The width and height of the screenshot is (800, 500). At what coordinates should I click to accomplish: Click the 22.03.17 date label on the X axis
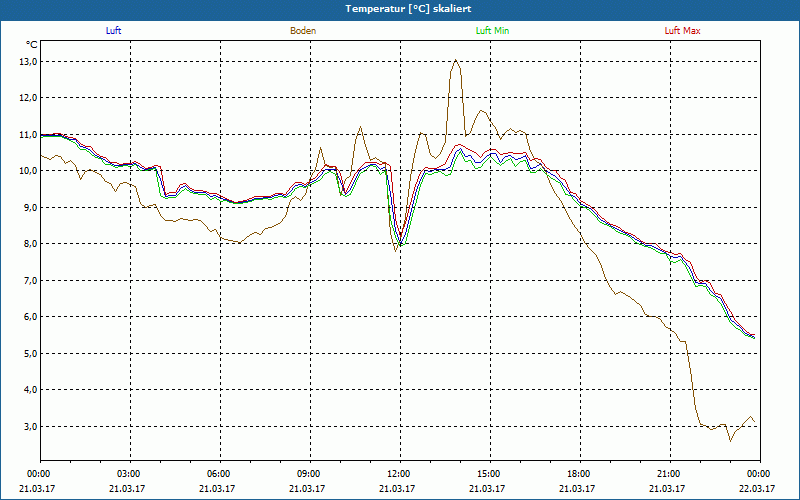click(757, 488)
